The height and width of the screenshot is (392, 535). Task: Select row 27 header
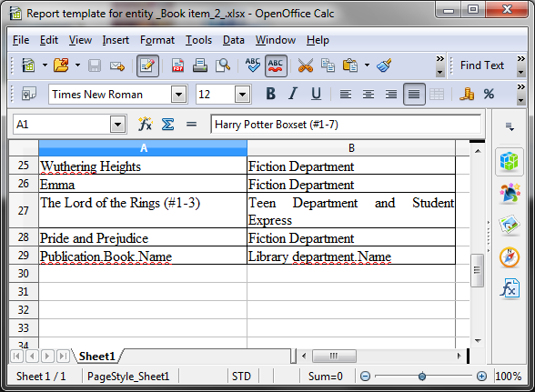[24, 210]
